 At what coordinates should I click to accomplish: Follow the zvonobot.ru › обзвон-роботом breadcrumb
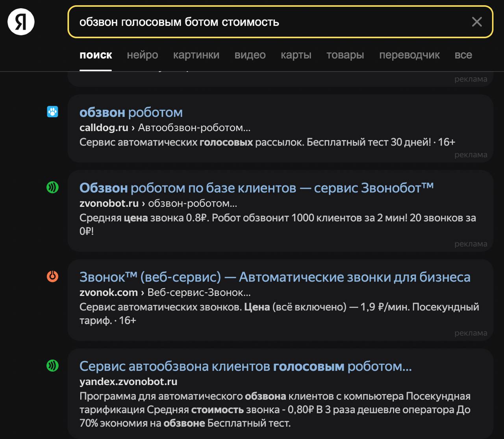pyautogui.click(x=158, y=204)
